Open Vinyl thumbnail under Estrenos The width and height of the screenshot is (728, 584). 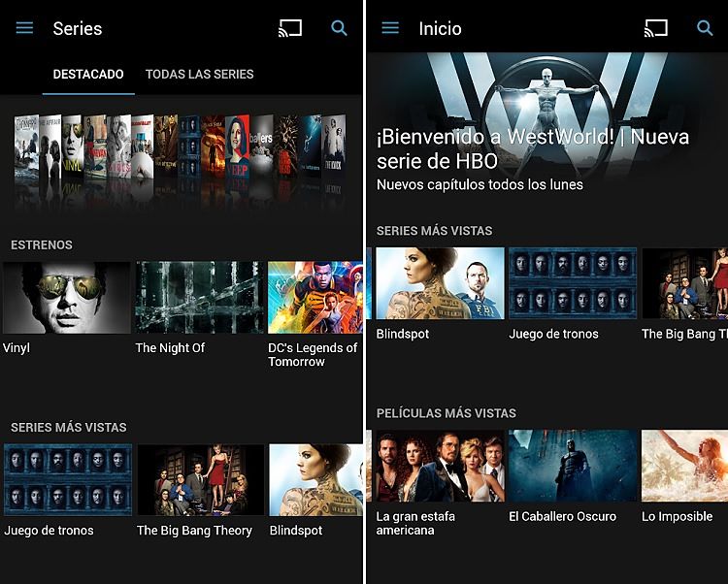point(67,297)
